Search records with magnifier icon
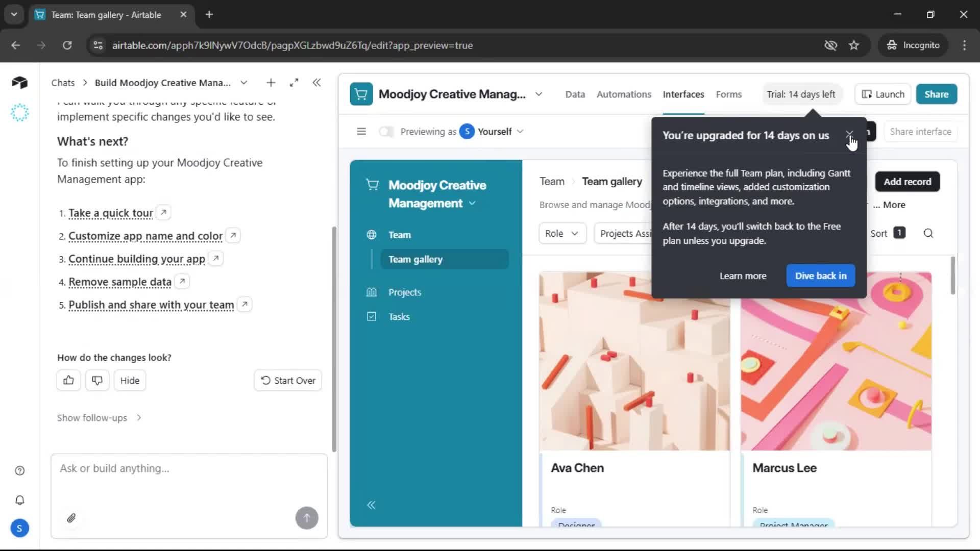Screen dimensions: 980x551 click(x=928, y=233)
